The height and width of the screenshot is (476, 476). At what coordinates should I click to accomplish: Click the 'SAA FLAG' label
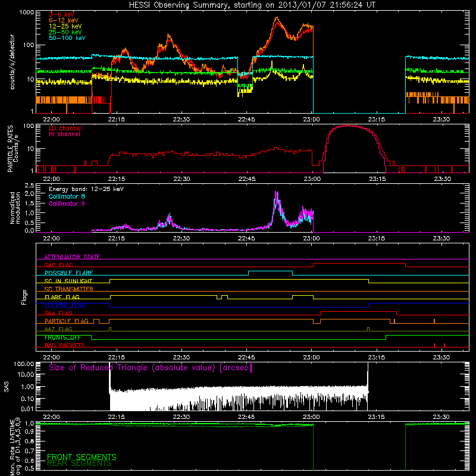coord(58,313)
